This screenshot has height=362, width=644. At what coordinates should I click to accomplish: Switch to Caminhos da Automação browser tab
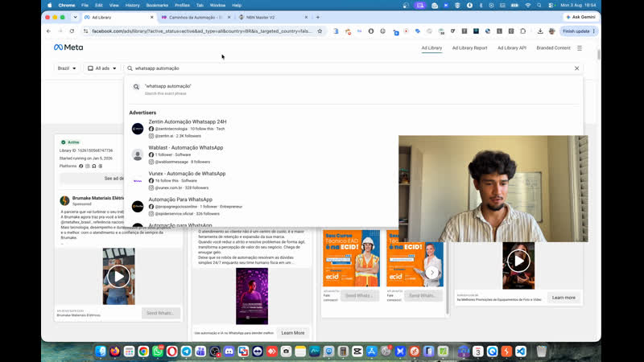pyautogui.click(x=195, y=17)
